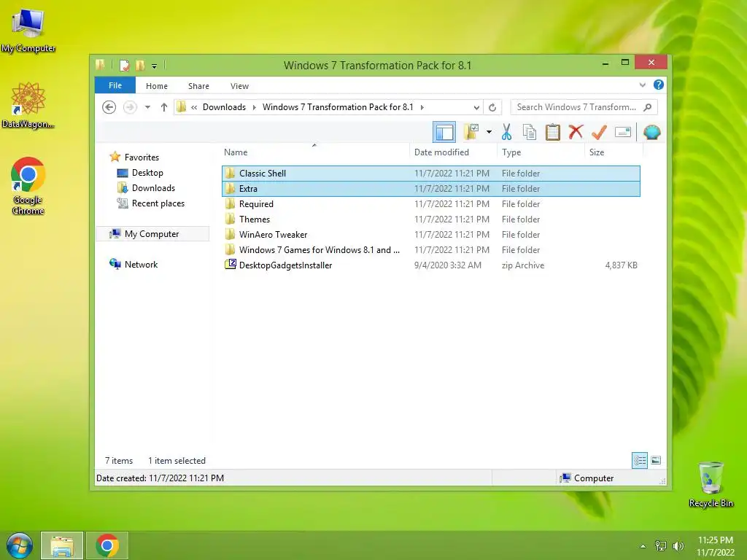Expand the ribbon with the chevron
The width and height of the screenshot is (747, 560).
tap(642, 85)
